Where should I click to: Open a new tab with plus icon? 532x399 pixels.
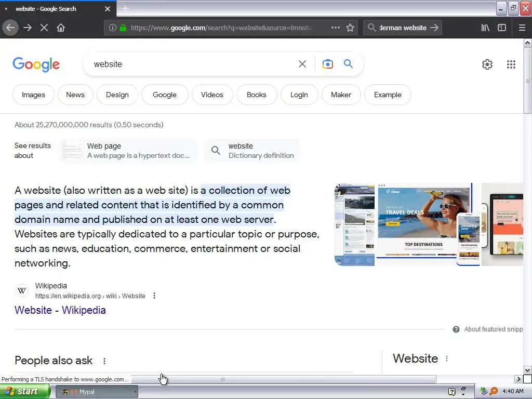[x=125, y=8]
